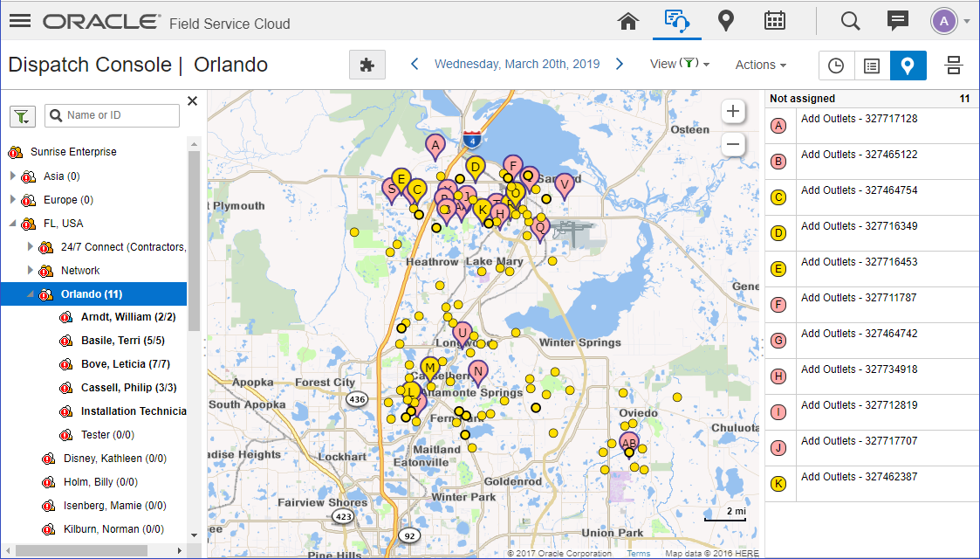
Task: Open the View filter dropdown
Action: coord(680,64)
